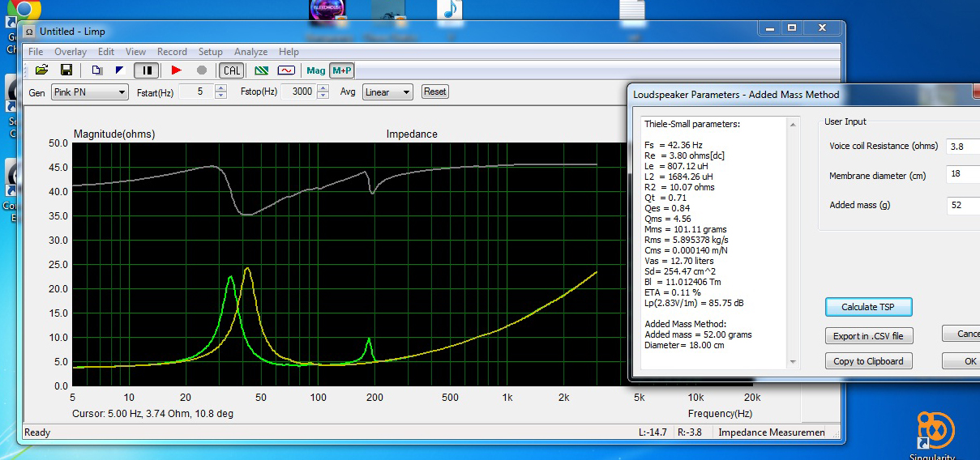Open the Help menu
This screenshot has width=980, height=460.
click(x=289, y=52)
